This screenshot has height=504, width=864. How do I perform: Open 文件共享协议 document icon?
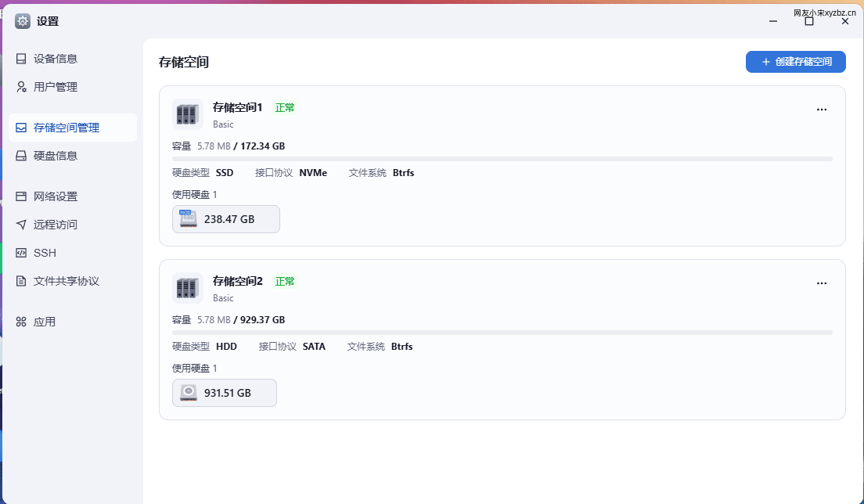[x=21, y=281]
